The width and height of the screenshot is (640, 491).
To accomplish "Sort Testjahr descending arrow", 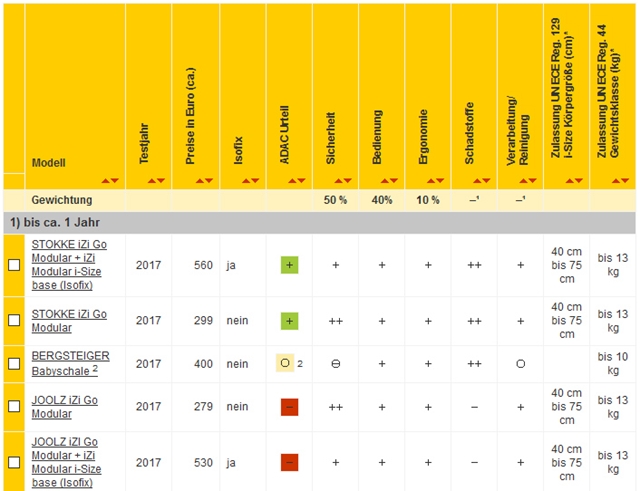I will 161,180.
